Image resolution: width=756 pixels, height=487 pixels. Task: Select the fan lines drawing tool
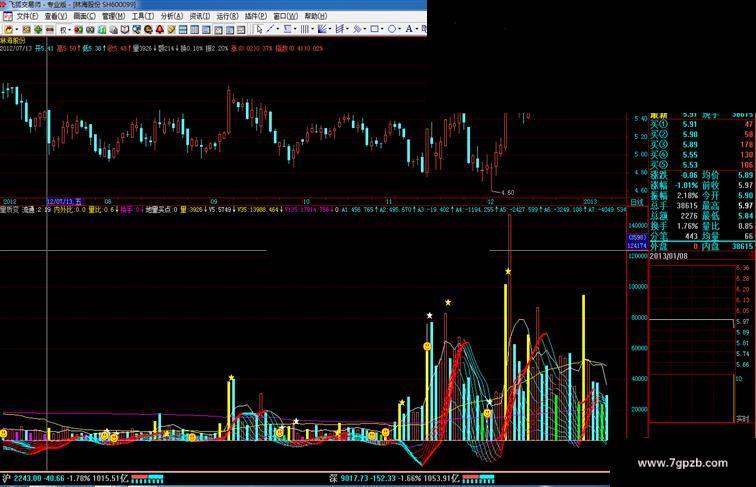(323, 29)
